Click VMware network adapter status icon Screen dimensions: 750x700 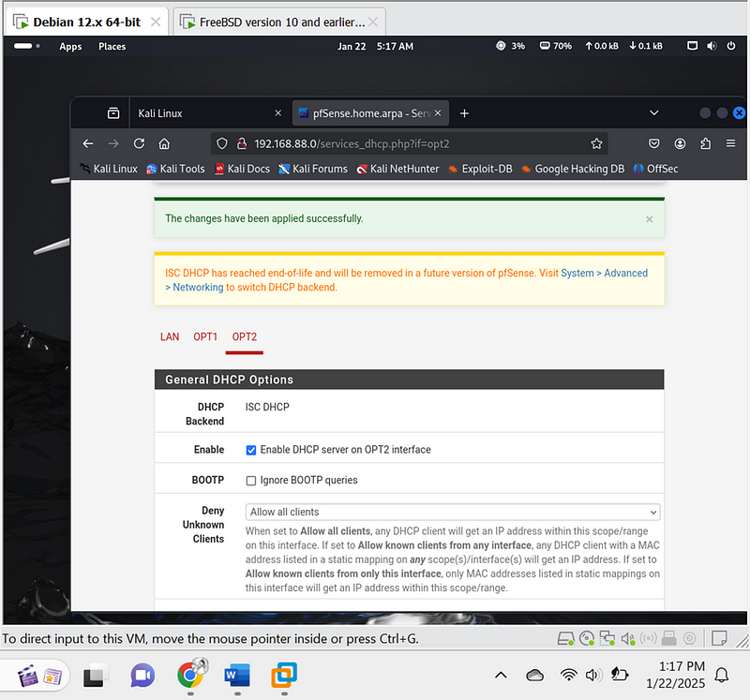[x=607, y=638]
